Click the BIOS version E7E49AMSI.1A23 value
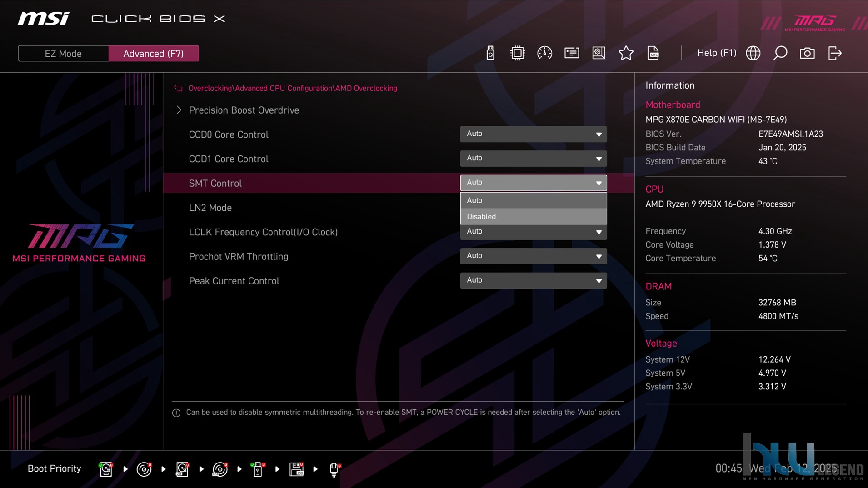 790,134
